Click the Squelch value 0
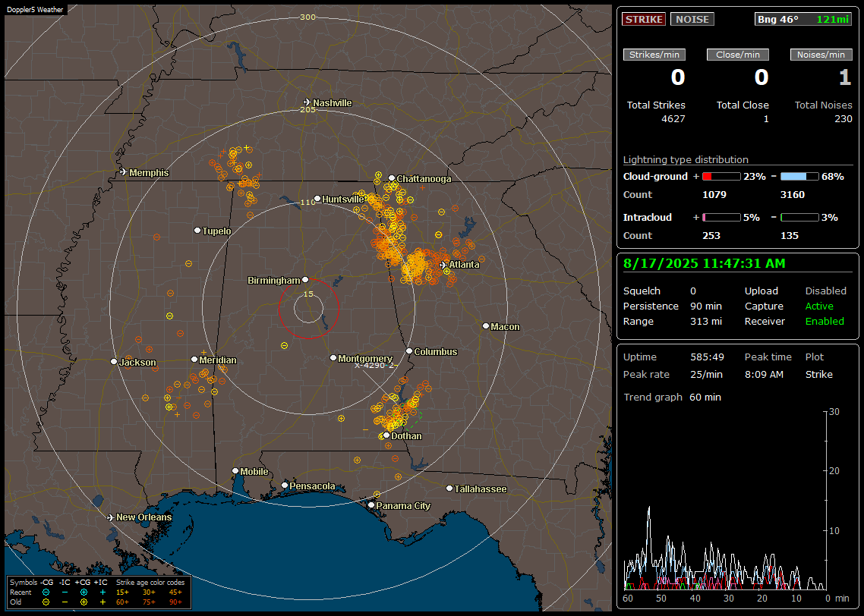 [x=693, y=291]
